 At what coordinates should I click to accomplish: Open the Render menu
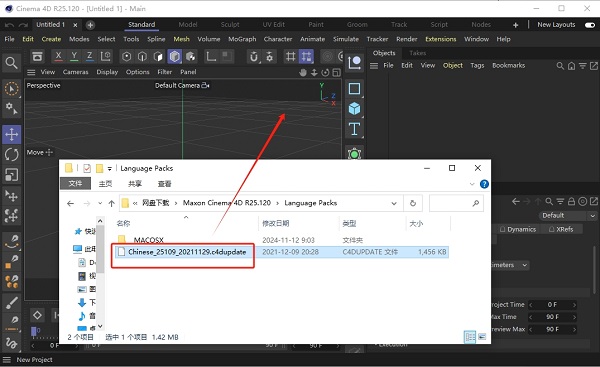click(407, 39)
